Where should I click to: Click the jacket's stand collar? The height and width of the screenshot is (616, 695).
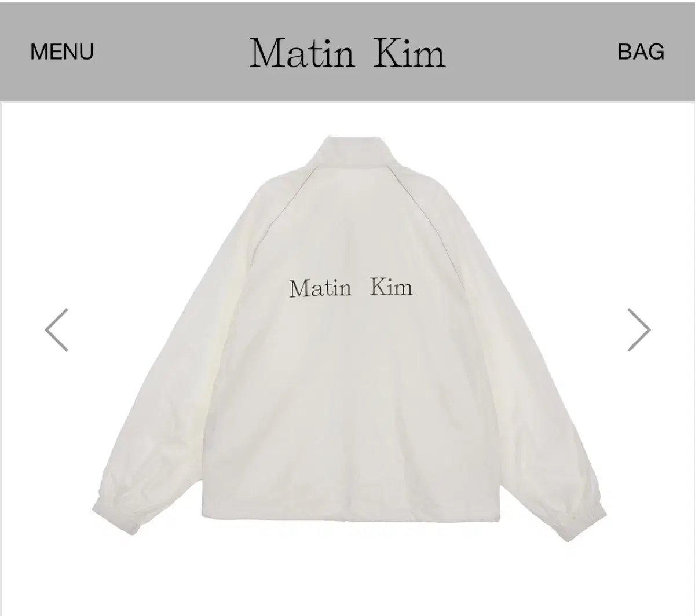(x=352, y=152)
